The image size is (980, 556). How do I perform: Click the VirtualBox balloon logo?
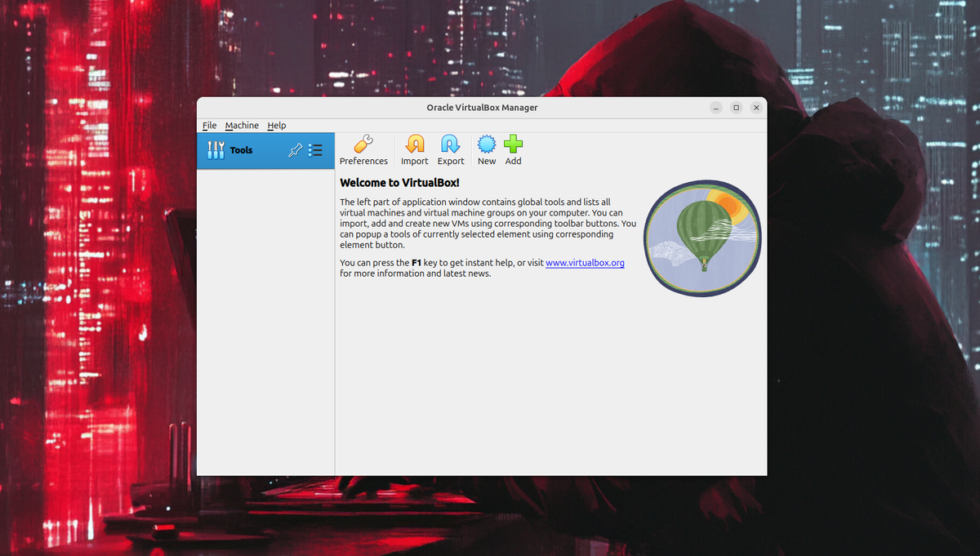click(702, 238)
